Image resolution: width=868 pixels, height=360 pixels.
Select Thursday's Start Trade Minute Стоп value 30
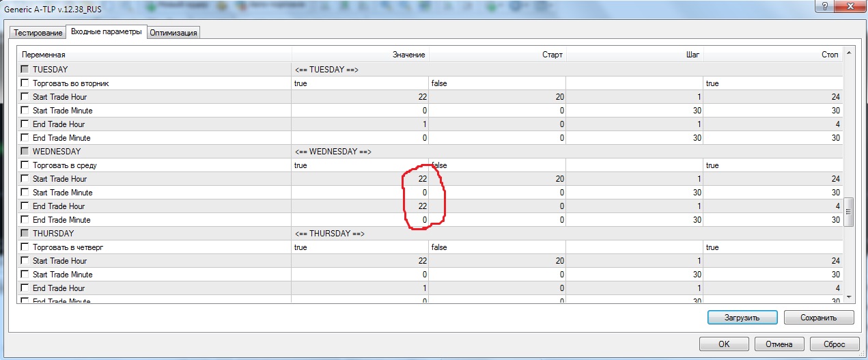click(x=773, y=275)
